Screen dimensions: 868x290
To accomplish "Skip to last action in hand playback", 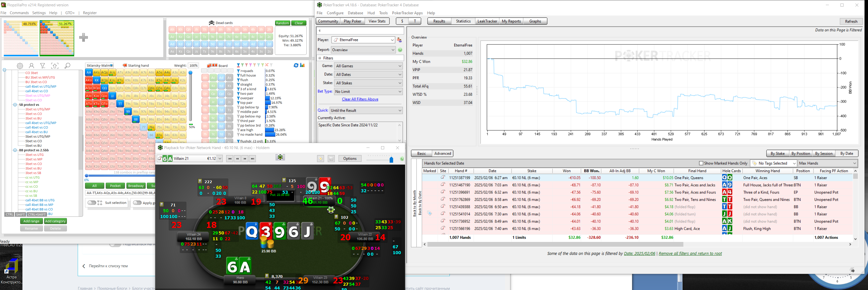I will [252, 158].
